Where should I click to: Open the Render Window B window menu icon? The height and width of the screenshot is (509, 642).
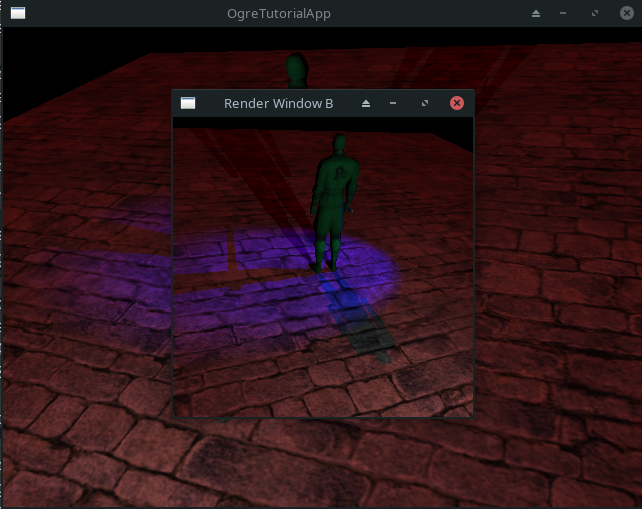[188, 103]
